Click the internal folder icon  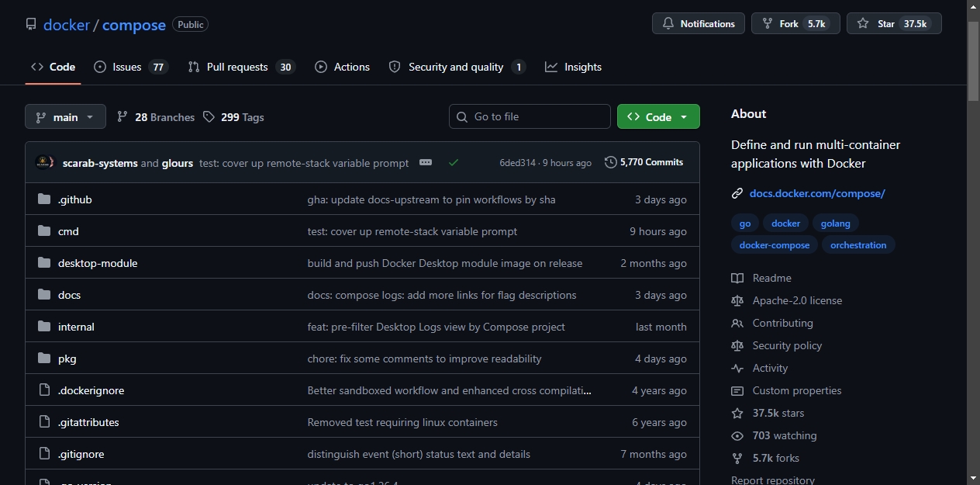click(x=44, y=327)
